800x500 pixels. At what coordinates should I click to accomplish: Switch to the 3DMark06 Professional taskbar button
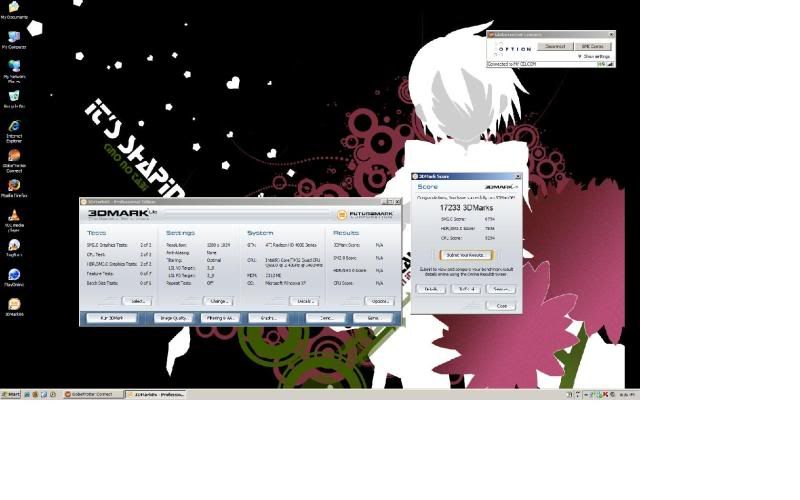(155, 394)
